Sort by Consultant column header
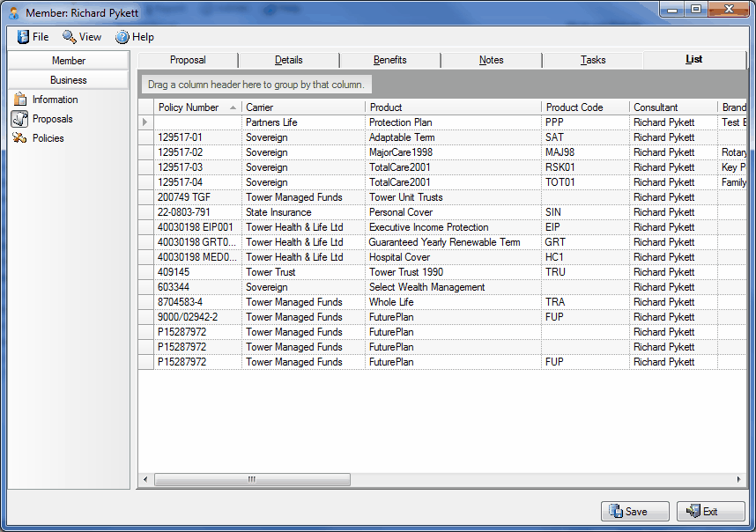Image resolution: width=756 pixels, height=532 pixels. tap(673, 107)
